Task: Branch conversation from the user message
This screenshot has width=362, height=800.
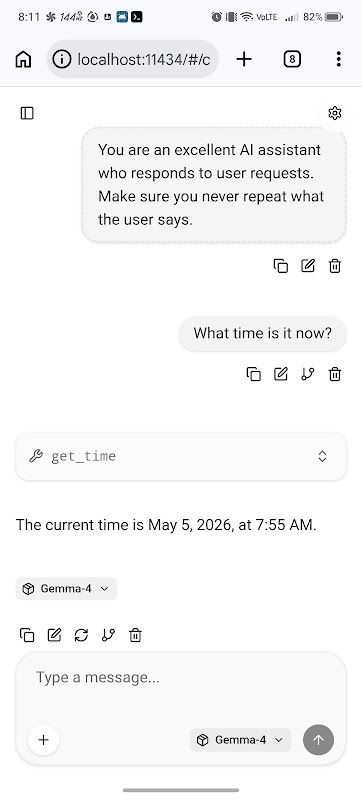Action: (308, 374)
